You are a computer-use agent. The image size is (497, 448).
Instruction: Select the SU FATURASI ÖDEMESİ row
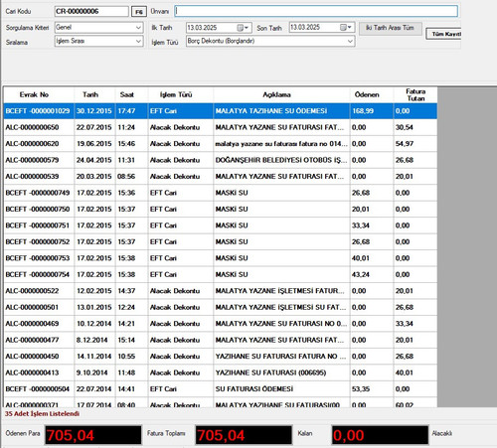pos(221,389)
